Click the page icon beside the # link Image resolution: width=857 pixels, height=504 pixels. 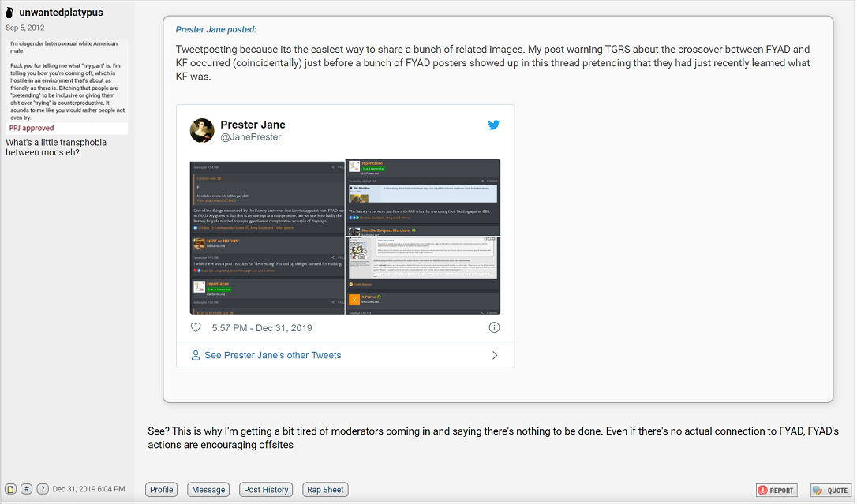point(10,489)
